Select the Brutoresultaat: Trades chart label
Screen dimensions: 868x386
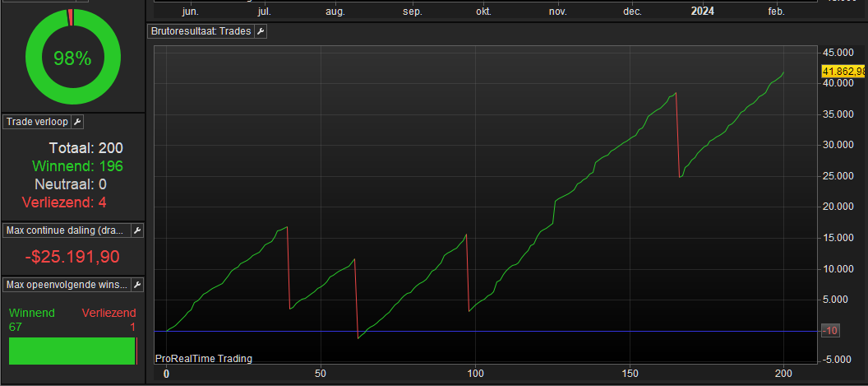coord(201,31)
